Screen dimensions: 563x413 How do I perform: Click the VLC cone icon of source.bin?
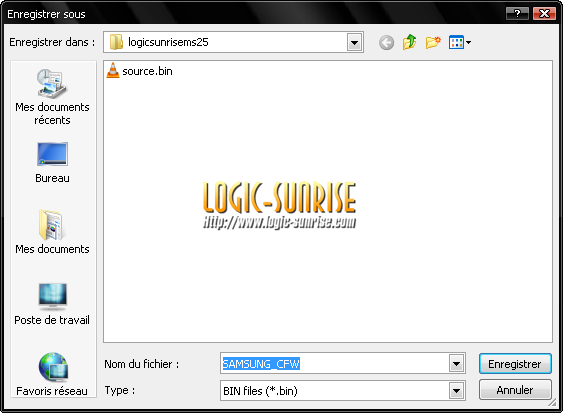coord(113,70)
